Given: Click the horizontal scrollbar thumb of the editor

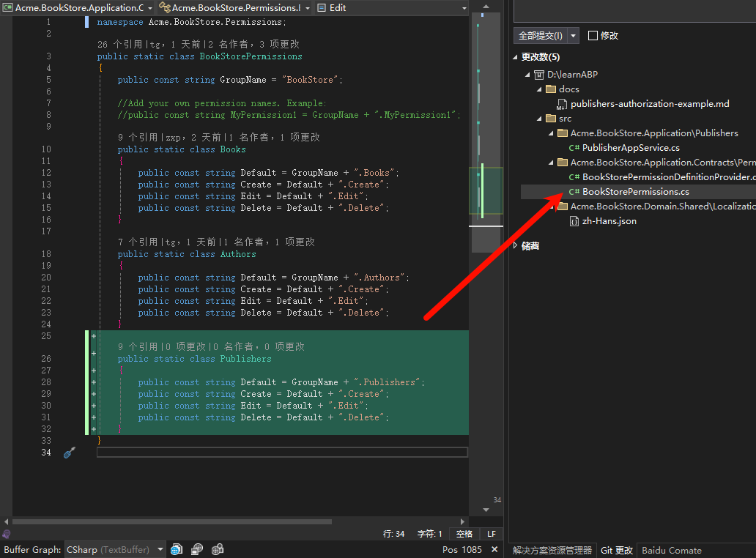Looking at the screenshot, I should click(x=172, y=521).
